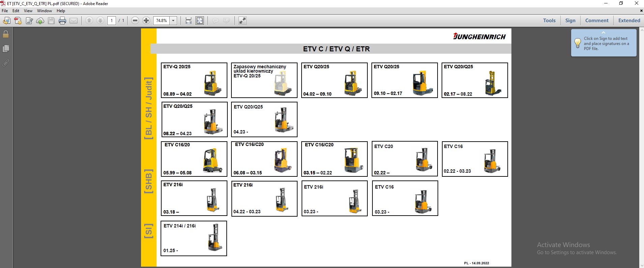Image resolution: width=644 pixels, height=268 pixels.
Task: Zoom out with the minus button
Action: click(x=135, y=21)
